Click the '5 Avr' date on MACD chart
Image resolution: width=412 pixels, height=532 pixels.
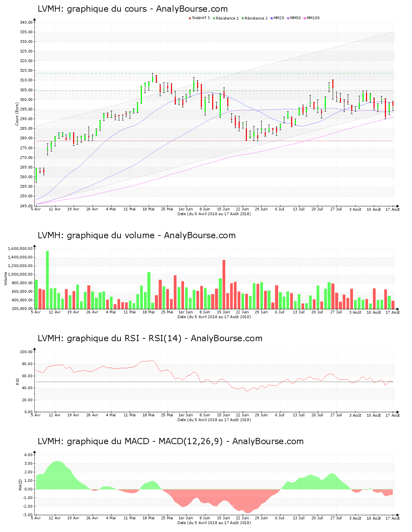click(36, 518)
